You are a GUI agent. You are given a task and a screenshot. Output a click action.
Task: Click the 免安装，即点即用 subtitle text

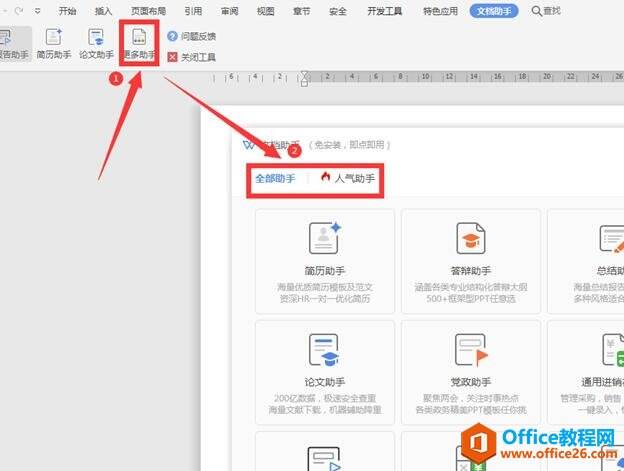[x=350, y=145]
